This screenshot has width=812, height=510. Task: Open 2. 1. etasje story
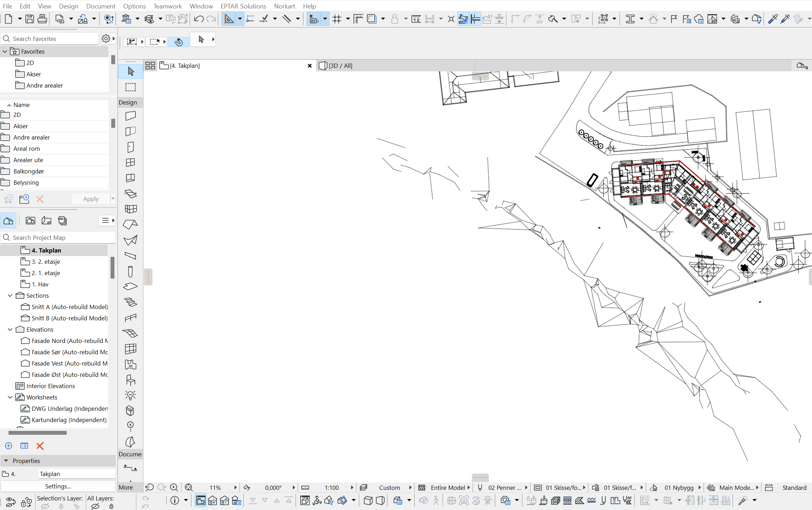(46, 273)
